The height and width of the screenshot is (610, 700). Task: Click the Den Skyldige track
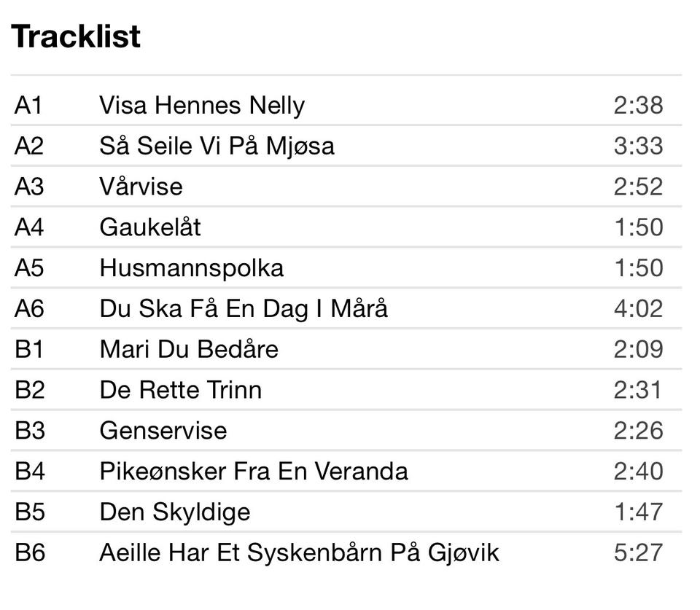point(174,512)
